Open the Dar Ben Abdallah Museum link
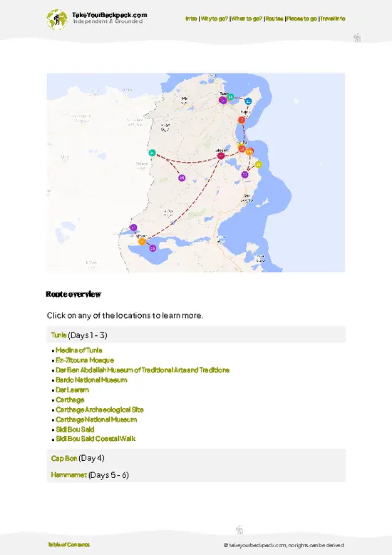The image size is (392, 555). click(143, 370)
